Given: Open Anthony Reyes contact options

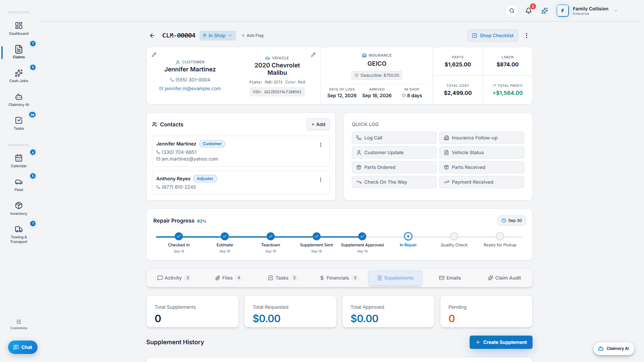Looking at the screenshot, I should [x=321, y=180].
